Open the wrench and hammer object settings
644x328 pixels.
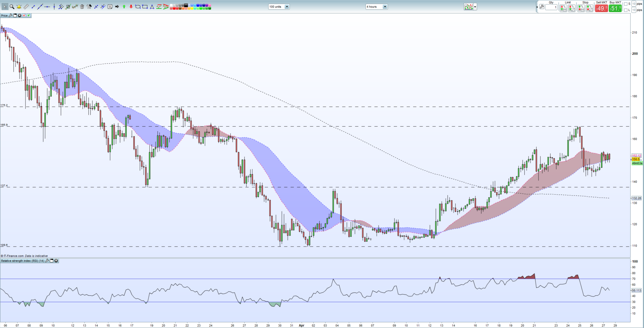(89, 7)
